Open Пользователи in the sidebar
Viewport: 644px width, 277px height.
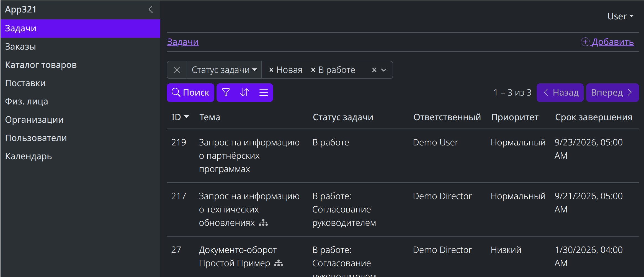pos(80,138)
